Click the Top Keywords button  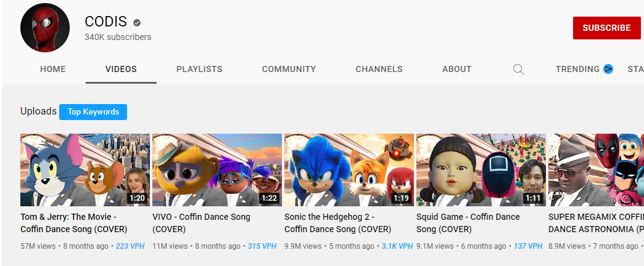coord(93,112)
